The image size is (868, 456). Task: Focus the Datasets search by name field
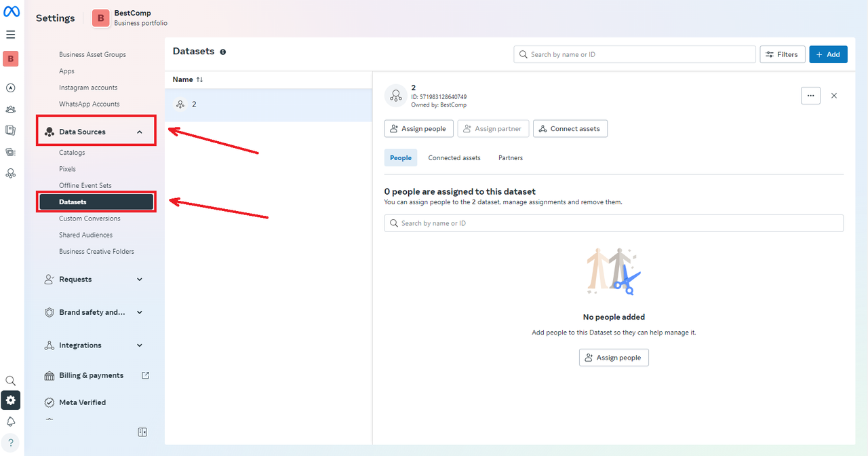click(635, 54)
